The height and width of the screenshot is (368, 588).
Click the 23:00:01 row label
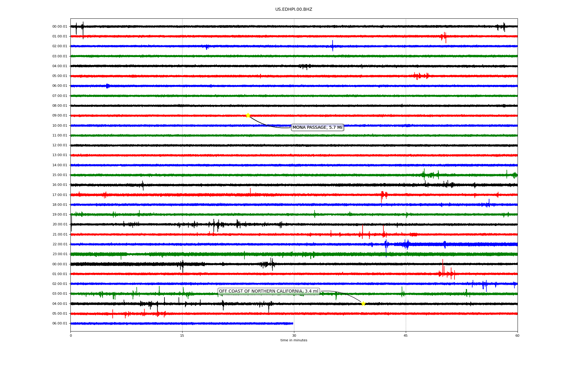coord(60,254)
